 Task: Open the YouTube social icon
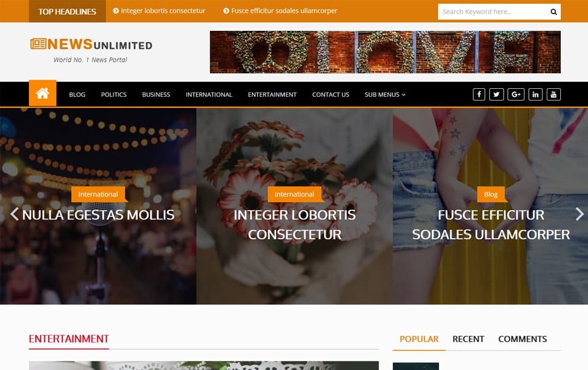tap(553, 94)
